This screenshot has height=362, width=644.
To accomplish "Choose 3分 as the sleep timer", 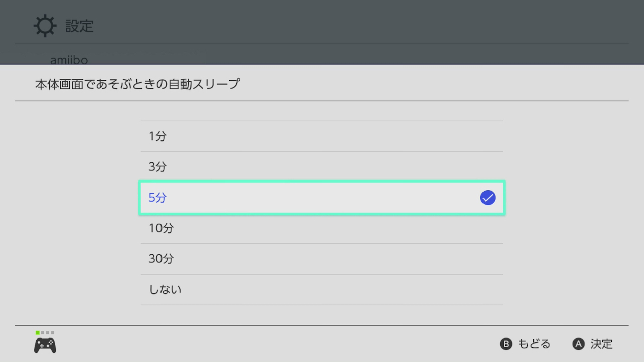I will [x=322, y=167].
